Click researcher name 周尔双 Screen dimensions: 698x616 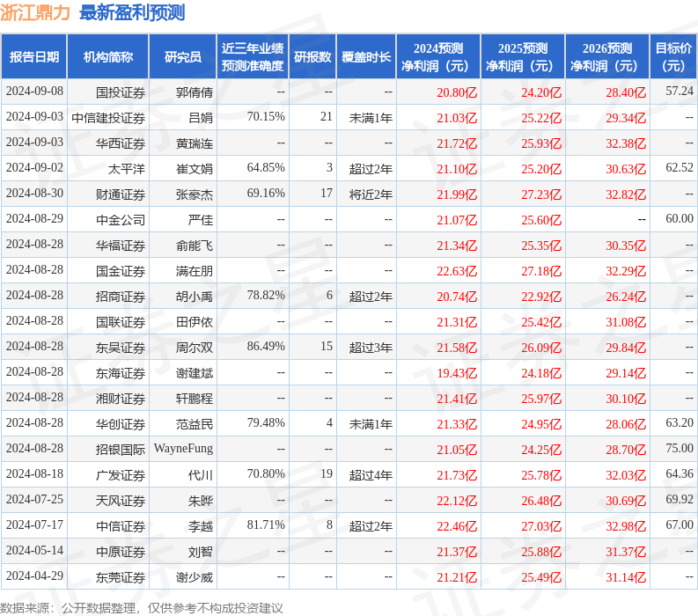(195, 348)
